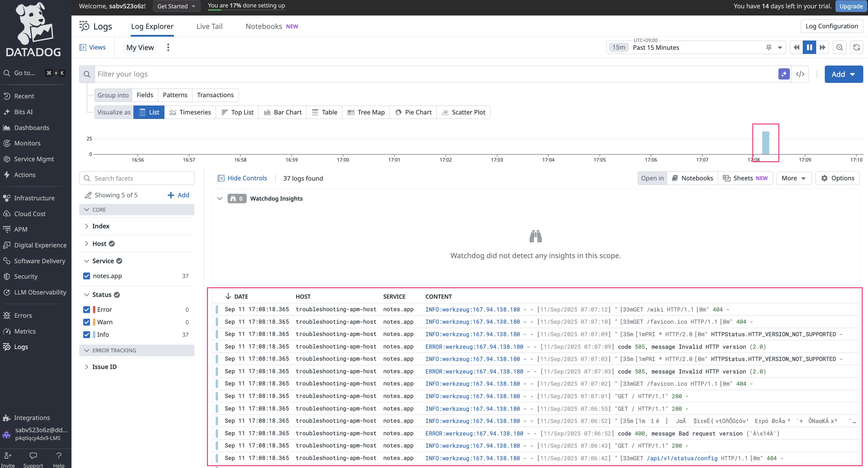The image size is (868, 468).
Task: Collapse the CORE facet group
Action: (137, 209)
